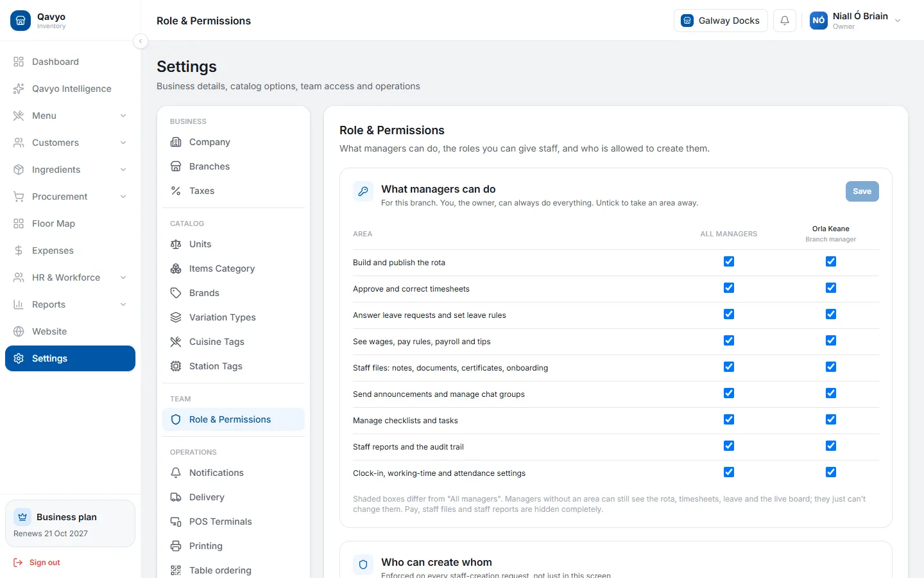The height and width of the screenshot is (578, 924).
Task: Click the Who can create whom heading
Action: 436,562
